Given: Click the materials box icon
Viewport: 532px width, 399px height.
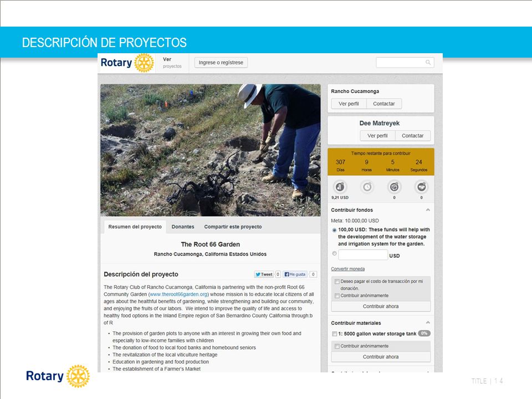Looking at the screenshot, I should (394, 187).
